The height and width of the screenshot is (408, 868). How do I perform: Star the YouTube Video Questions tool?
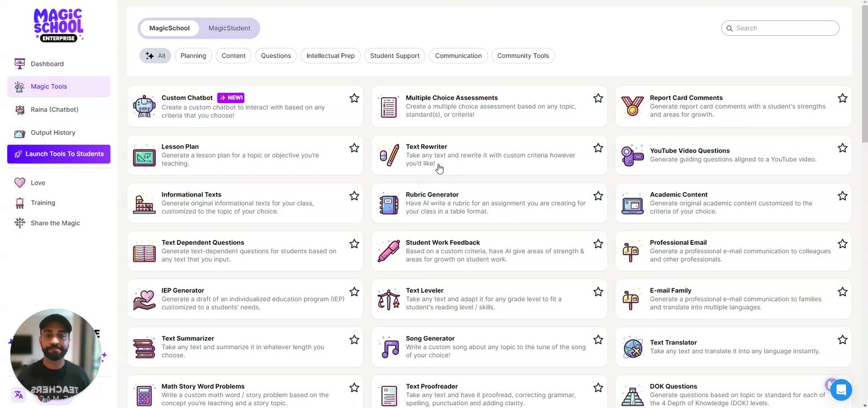(842, 148)
